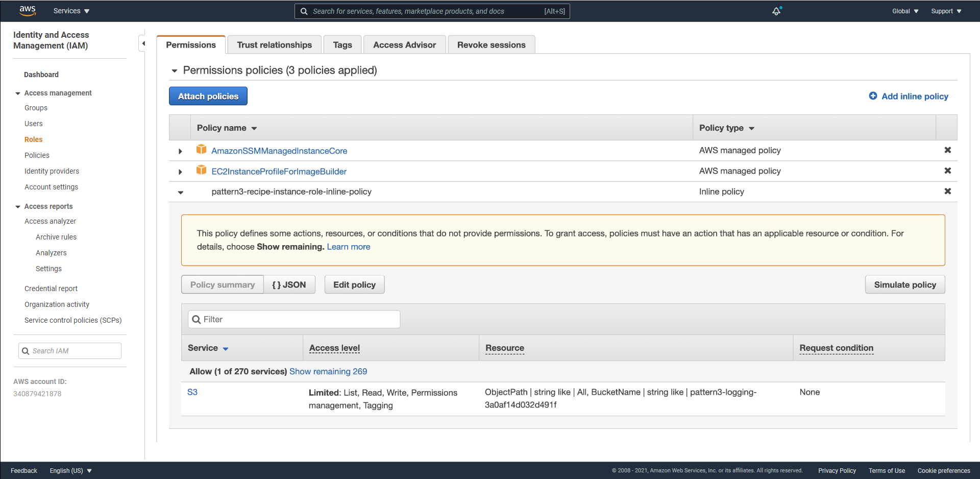Switch to the Trust relationships tab
This screenshot has height=479, width=980.
click(274, 45)
